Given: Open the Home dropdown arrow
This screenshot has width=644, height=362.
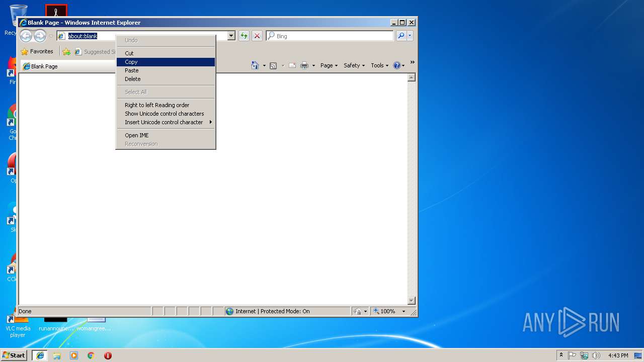Looking at the screenshot, I should [264, 66].
